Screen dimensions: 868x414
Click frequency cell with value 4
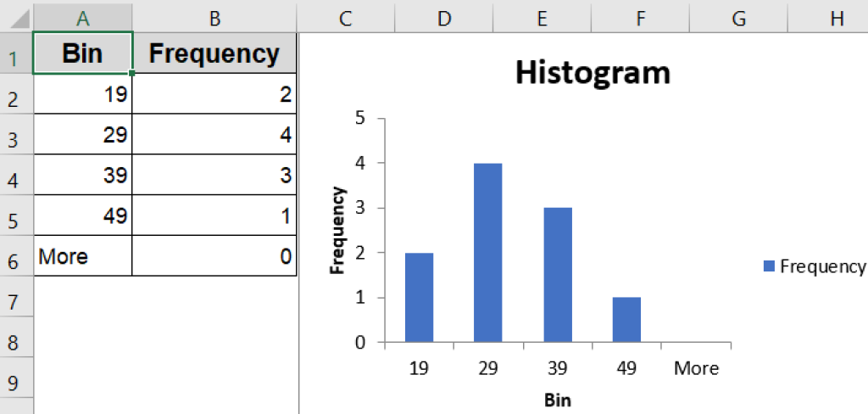[214, 134]
